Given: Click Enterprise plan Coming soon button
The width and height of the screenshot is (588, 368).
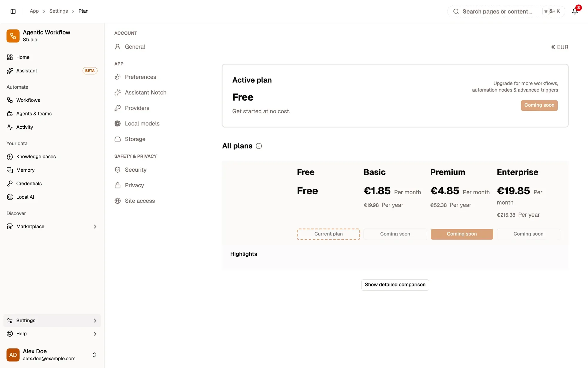Looking at the screenshot, I should [528, 234].
